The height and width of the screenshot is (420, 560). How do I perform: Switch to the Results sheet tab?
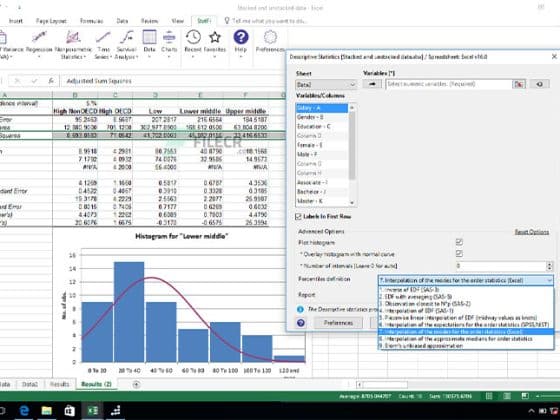59,384
